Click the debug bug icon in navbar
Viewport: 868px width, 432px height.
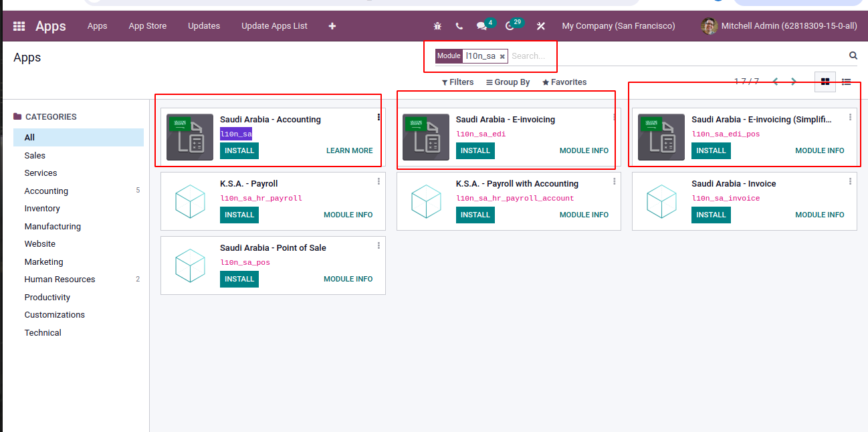click(437, 26)
